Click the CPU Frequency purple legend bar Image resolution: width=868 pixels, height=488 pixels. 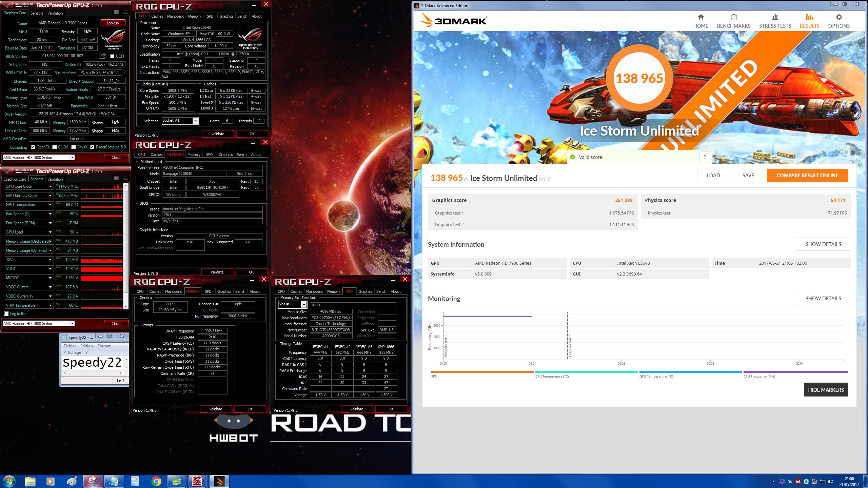(795, 372)
